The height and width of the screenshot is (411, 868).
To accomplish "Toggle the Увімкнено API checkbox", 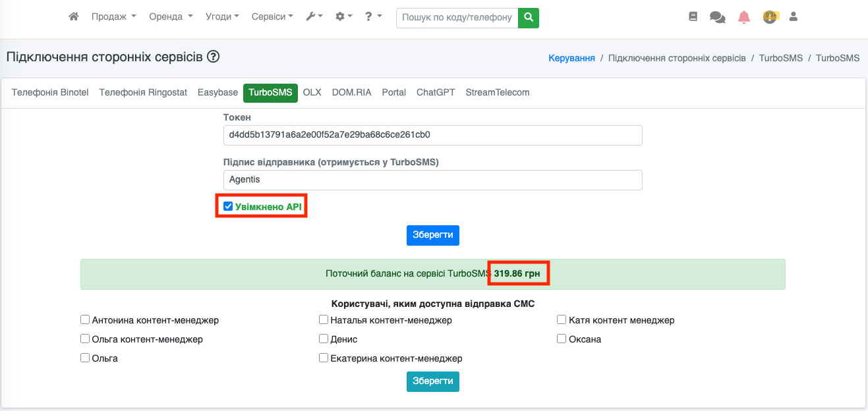I will (x=228, y=207).
